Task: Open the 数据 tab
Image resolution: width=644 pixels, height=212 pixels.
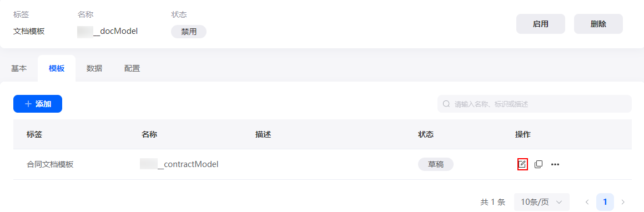Action: pos(94,69)
